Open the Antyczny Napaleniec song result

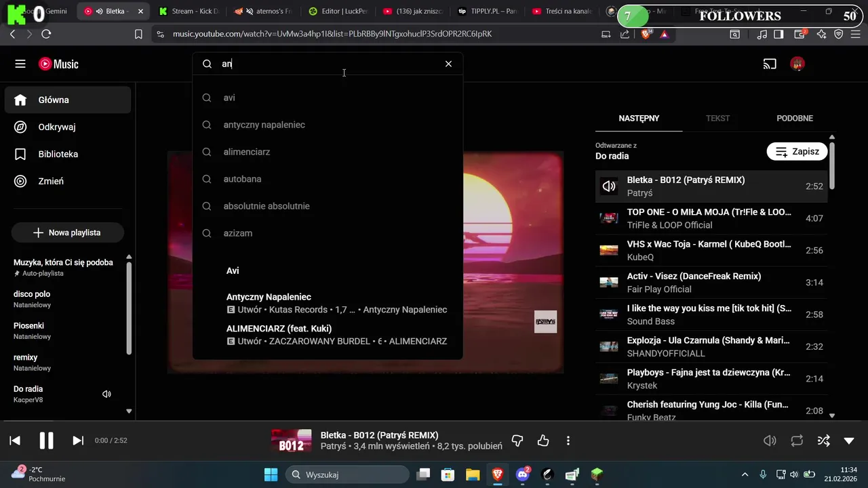(x=328, y=303)
